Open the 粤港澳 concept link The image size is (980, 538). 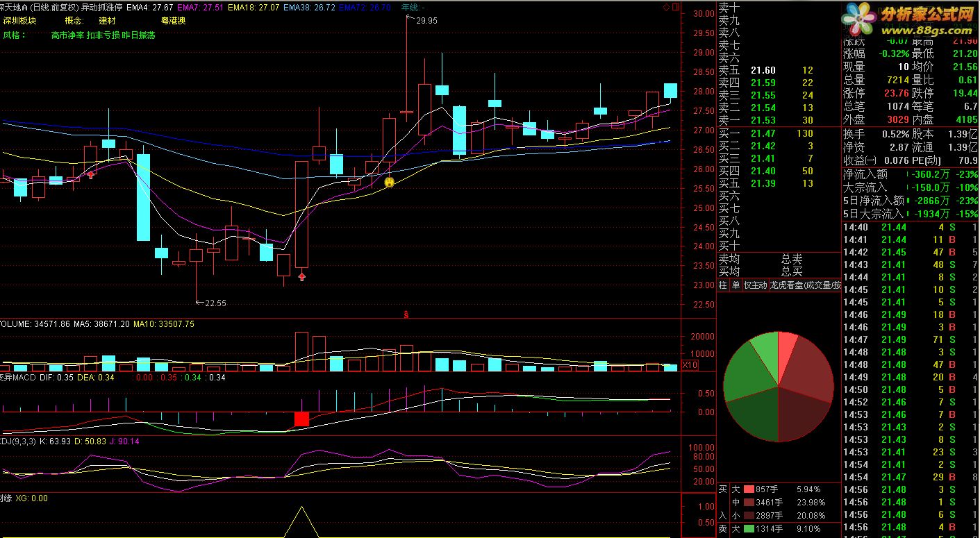pos(173,21)
